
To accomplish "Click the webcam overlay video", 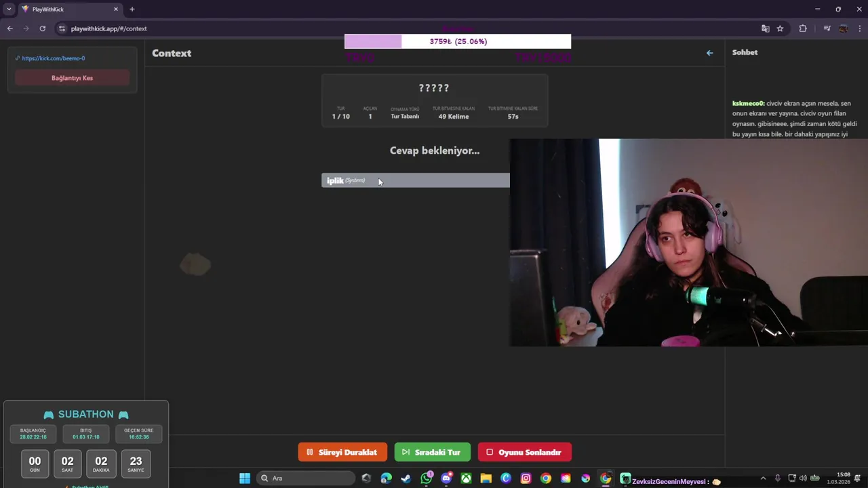I will [688, 243].
